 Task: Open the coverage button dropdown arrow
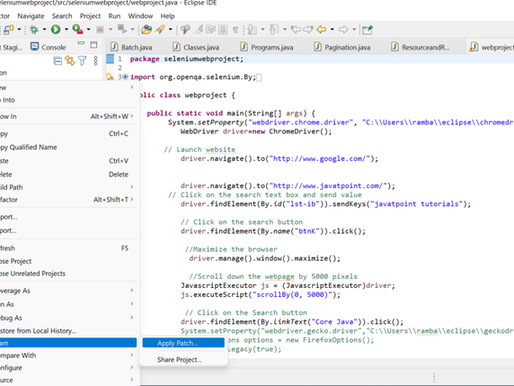coord(88,30)
